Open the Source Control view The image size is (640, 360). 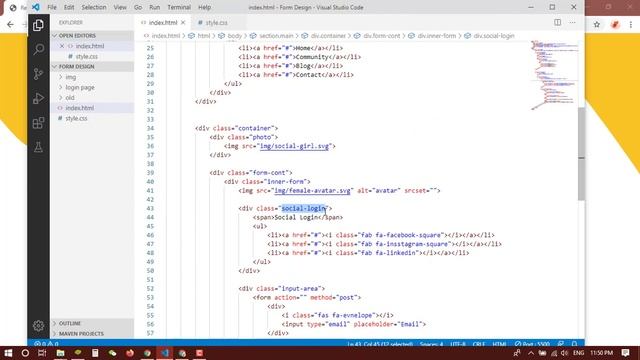tap(38, 74)
